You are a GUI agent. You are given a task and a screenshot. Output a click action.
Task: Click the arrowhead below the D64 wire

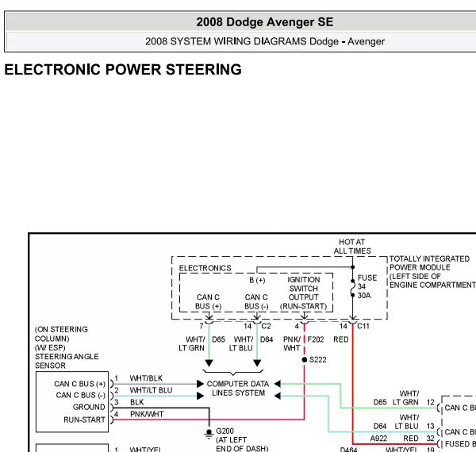tap(257, 363)
